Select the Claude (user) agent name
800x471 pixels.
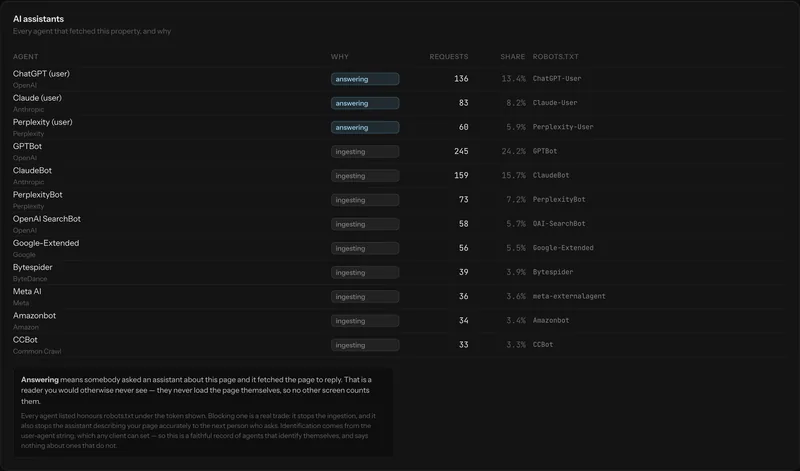[37, 98]
